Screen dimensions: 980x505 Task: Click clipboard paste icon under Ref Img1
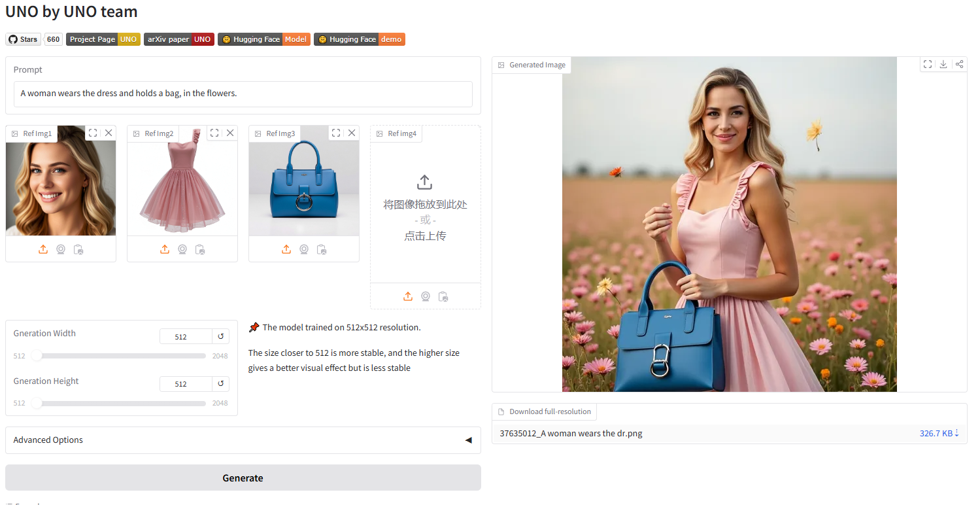pyautogui.click(x=78, y=249)
